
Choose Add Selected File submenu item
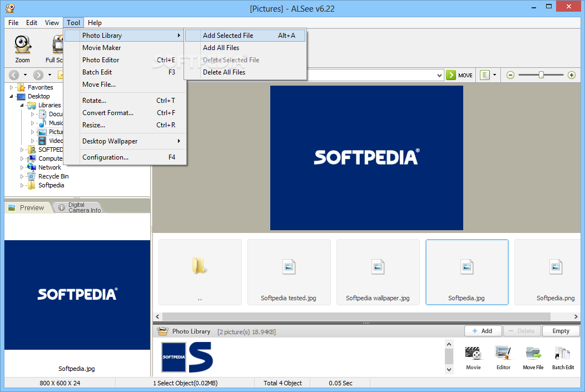245,36
